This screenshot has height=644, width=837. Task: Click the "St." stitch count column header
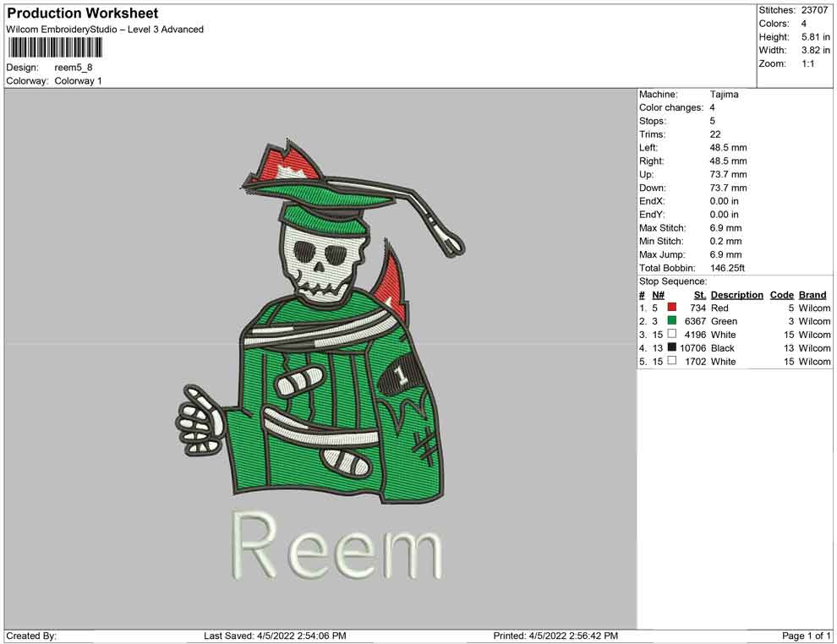click(x=699, y=295)
